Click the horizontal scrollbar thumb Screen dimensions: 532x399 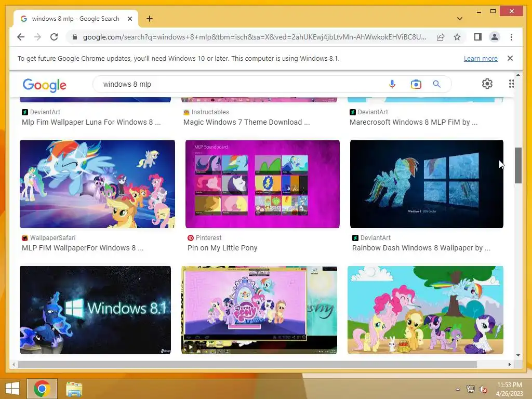coord(247,364)
